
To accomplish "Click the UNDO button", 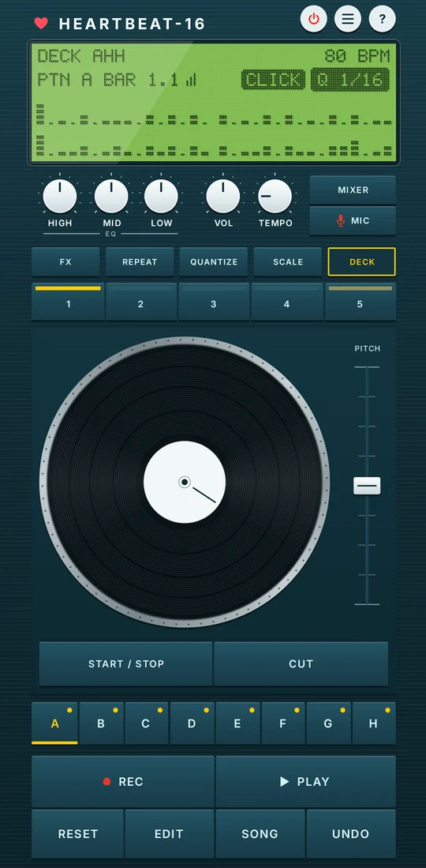I will click(x=351, y=834).
